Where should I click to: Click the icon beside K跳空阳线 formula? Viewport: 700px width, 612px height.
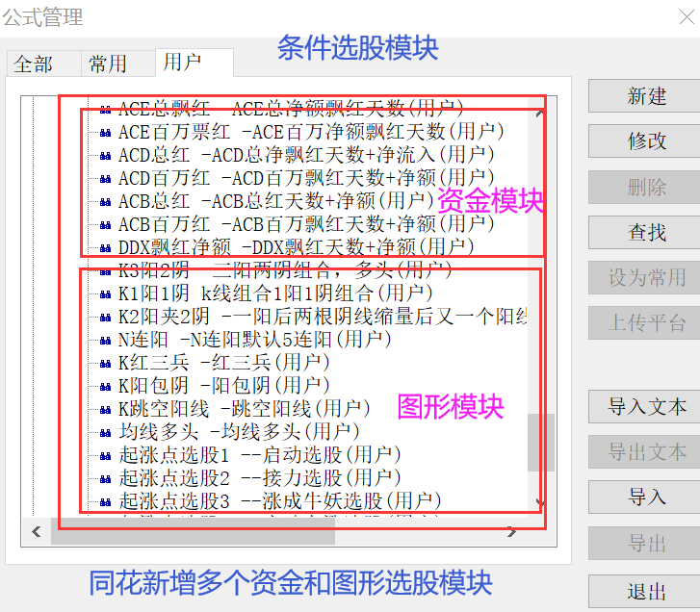[x=105, y=410]
